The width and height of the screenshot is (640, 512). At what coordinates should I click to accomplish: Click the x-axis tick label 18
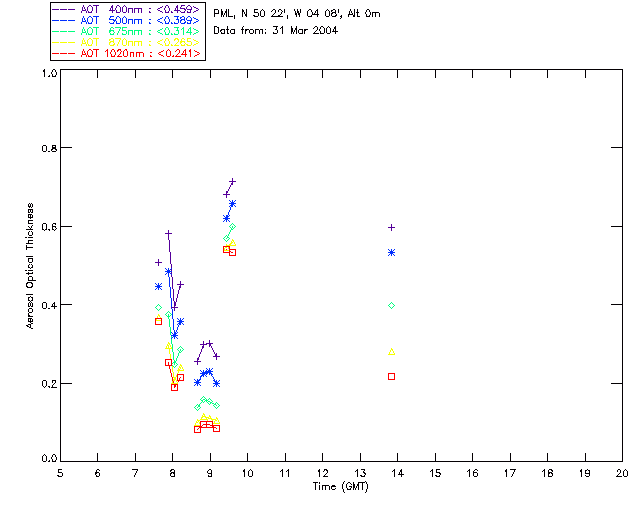[547, 473]
